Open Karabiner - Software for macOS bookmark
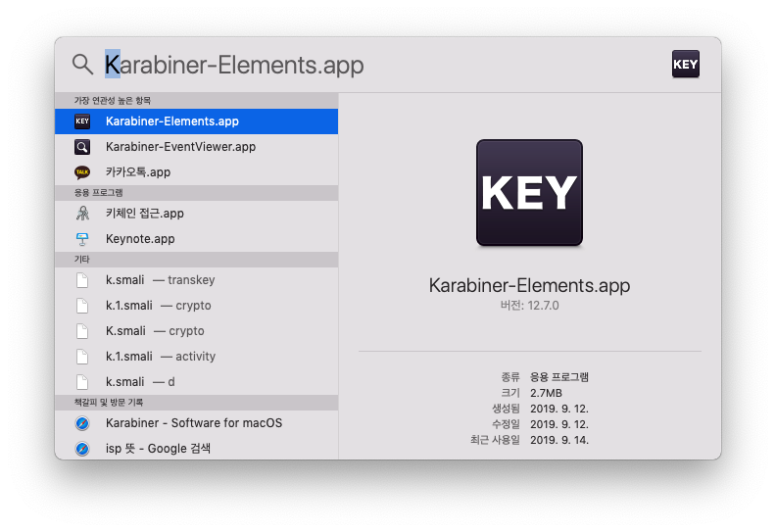The height and width of the screenshot is (532, 776). (197, 423)
